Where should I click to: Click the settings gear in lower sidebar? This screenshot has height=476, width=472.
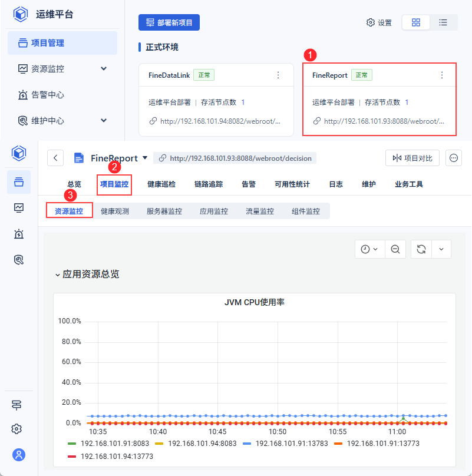pyautogui.click(x=16, y=429)
